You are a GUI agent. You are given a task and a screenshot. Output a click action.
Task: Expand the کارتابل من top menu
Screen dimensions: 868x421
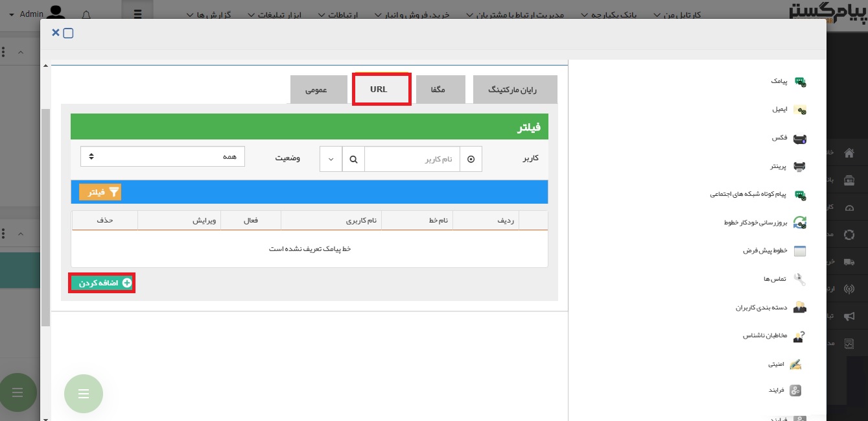coord(677,14)
